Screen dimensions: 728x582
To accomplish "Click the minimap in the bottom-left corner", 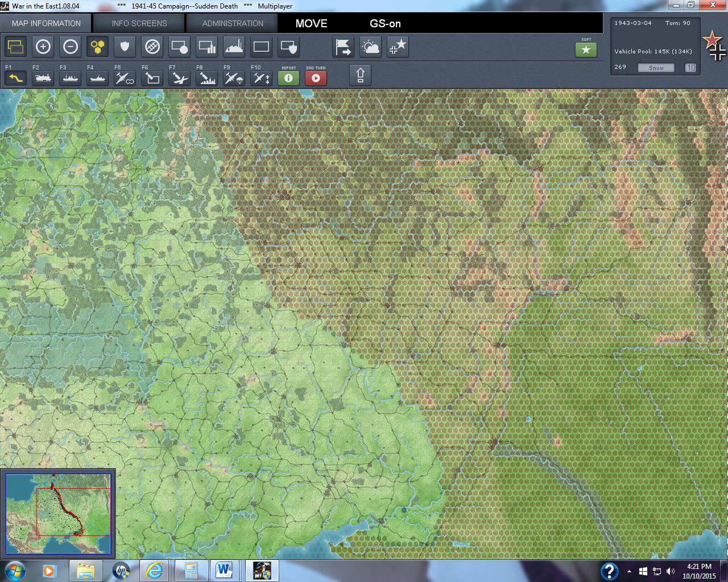I will tap(58, 513).
